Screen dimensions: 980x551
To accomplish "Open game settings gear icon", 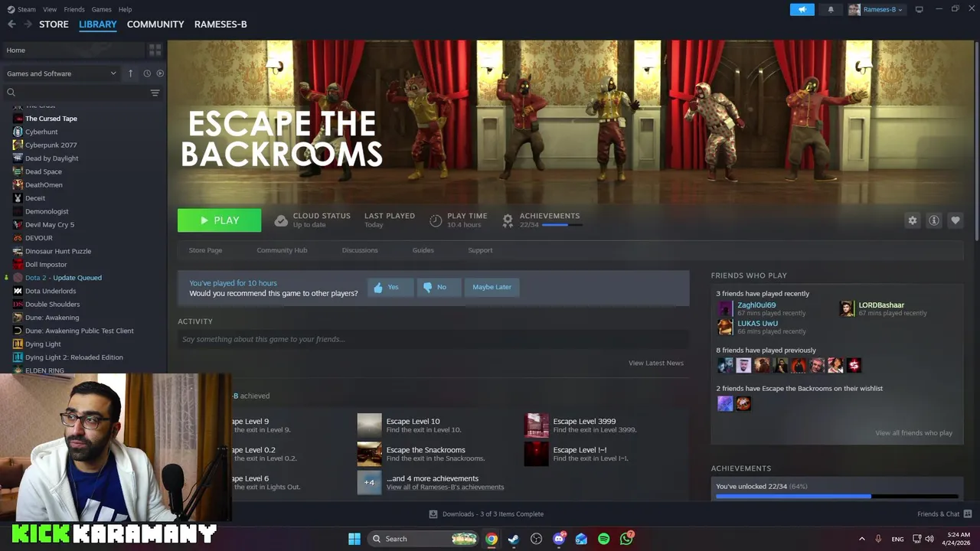I will tap(912, 220).
